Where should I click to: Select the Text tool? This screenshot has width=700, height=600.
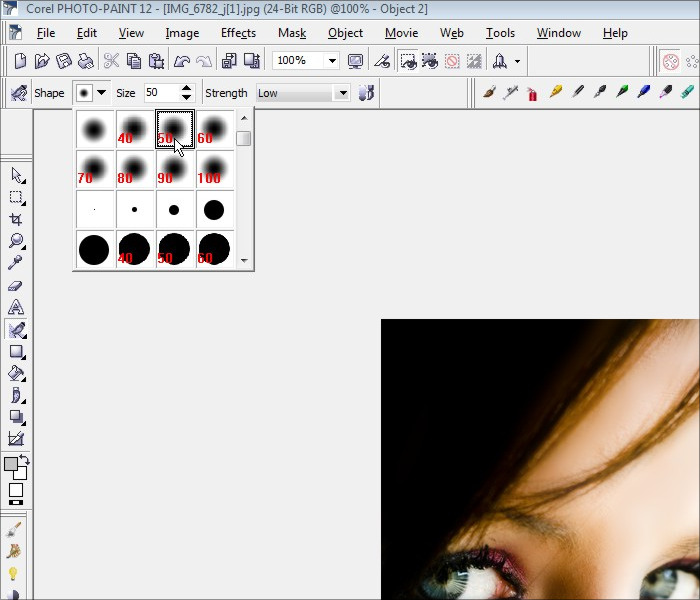16,307
